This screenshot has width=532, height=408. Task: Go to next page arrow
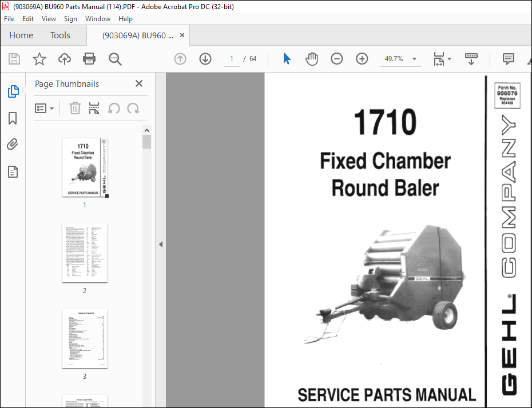point(205,59)
